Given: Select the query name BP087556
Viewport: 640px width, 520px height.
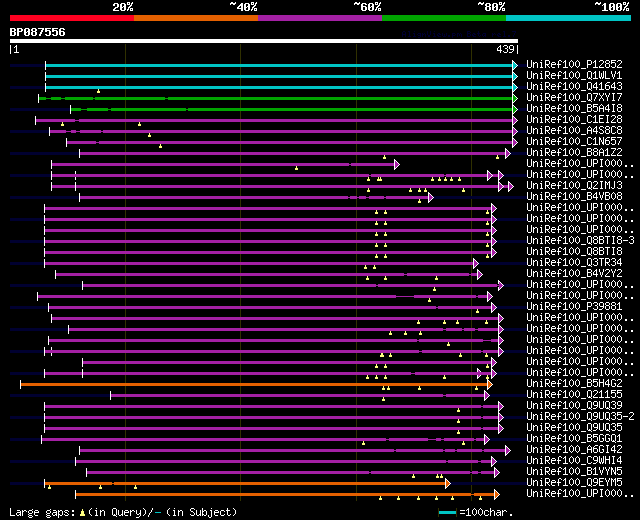Looking at the screenshot, I should click(38, 32).
